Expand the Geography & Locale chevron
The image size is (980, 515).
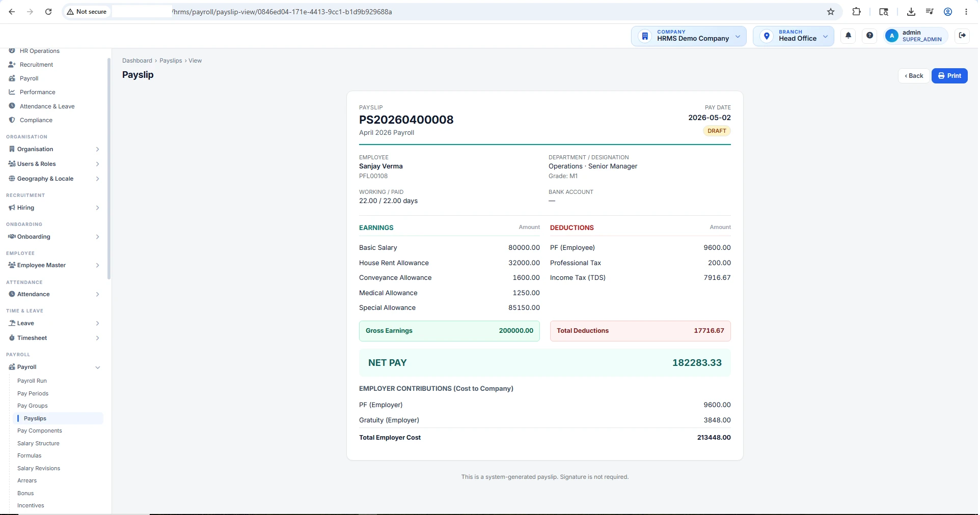pyautogui.click(x=97, y=179)
